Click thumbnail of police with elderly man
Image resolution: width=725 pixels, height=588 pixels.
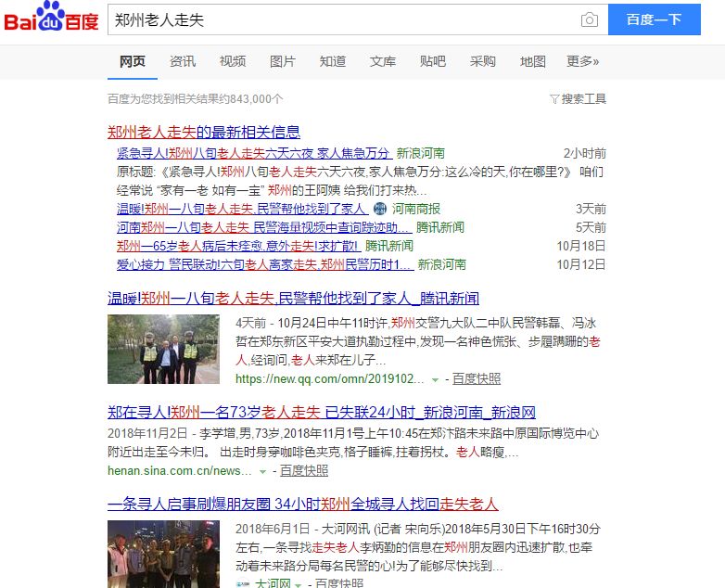point(163,350)
